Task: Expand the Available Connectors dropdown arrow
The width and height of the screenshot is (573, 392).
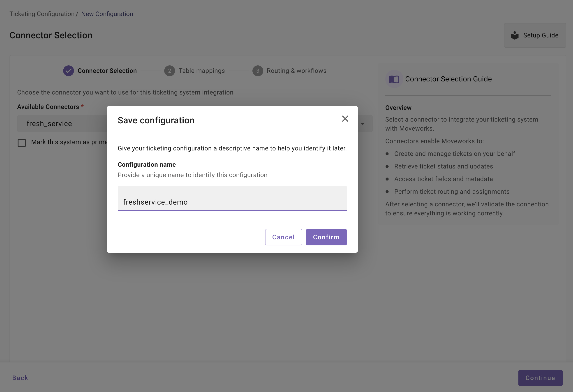Action: click(x=363, y=124)
